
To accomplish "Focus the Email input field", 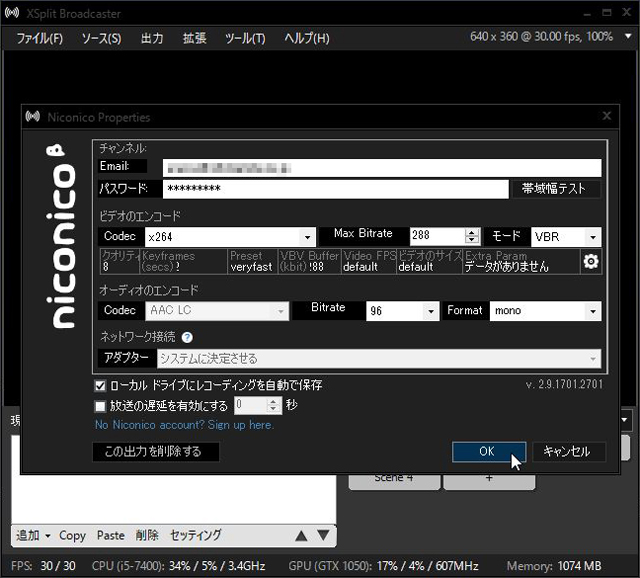I will 382,168.
